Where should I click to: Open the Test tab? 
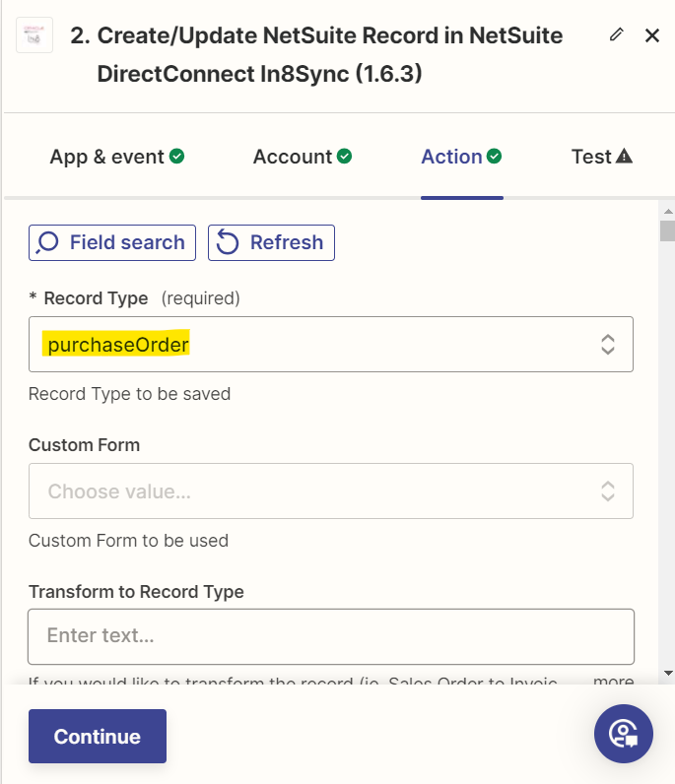tap(592, 157)
